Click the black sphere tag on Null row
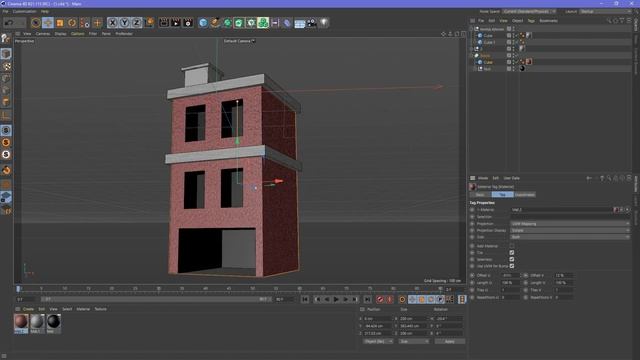 tap(522, 69)
